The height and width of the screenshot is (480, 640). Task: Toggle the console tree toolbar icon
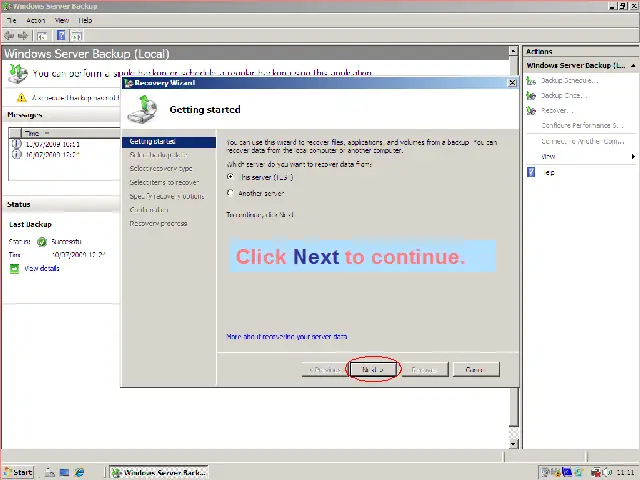[42, 36]
